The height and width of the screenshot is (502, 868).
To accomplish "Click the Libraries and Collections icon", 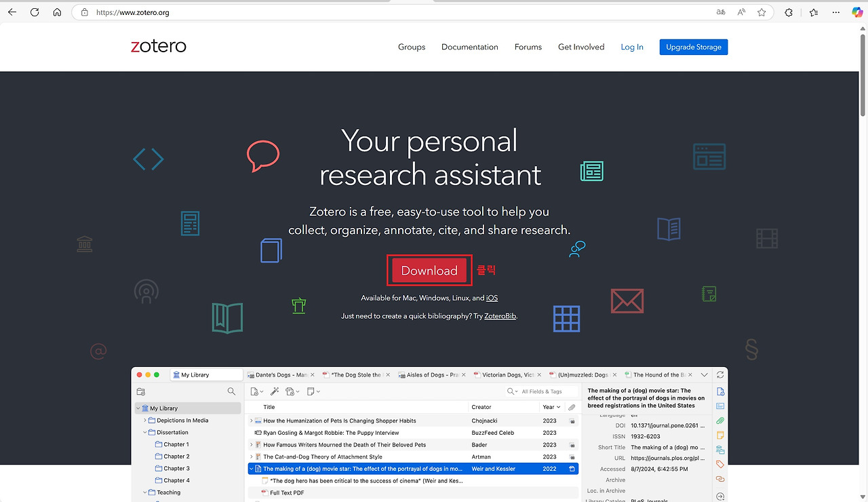I will 720,450.
